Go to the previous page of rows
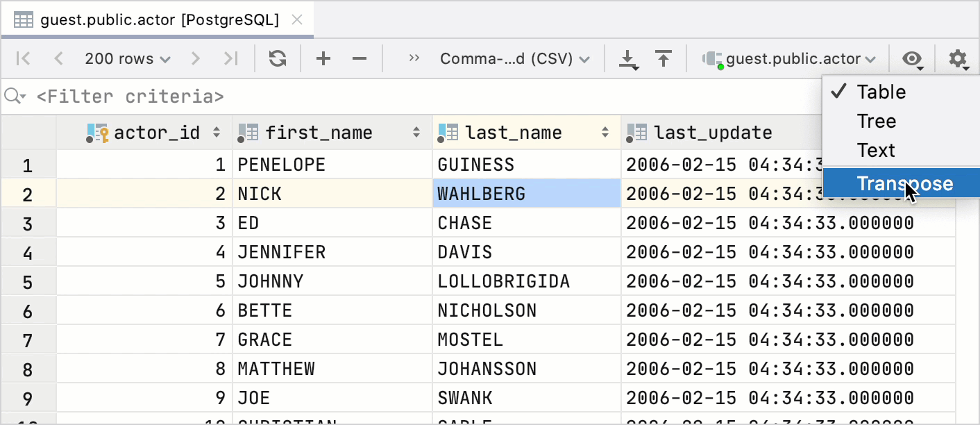 [58, 58]
